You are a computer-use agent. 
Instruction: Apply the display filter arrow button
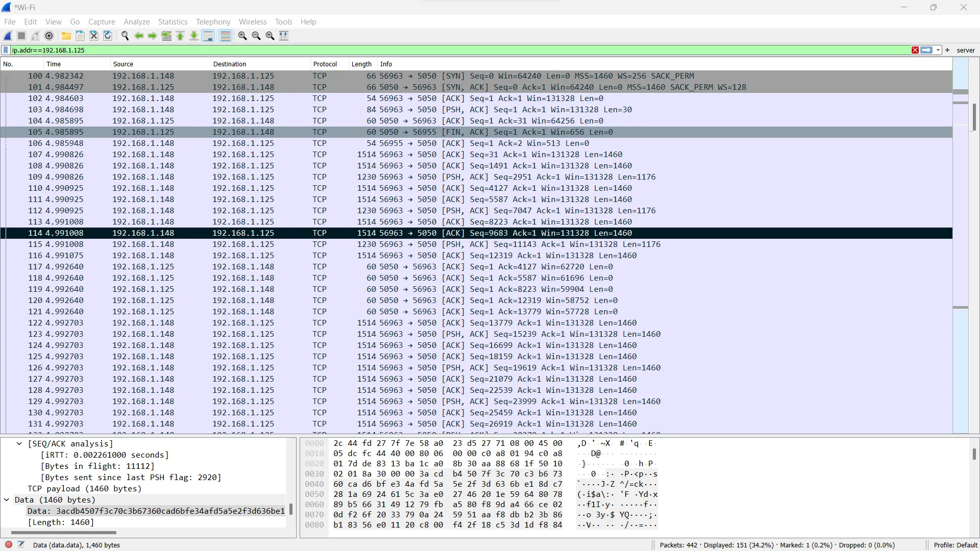pyautogui.click(x=926, y=50)
